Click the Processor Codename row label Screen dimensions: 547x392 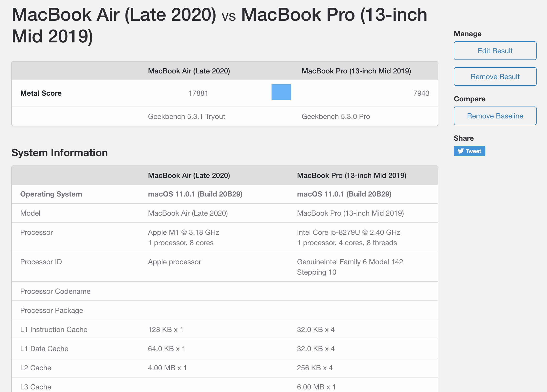pyautogui.click(x=55, y=291)
